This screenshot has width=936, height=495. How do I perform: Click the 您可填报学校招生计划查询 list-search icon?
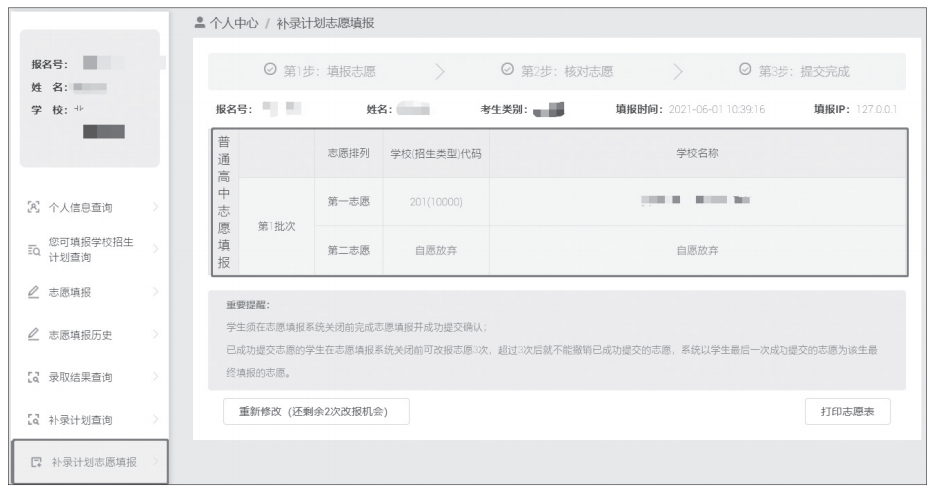33,250
